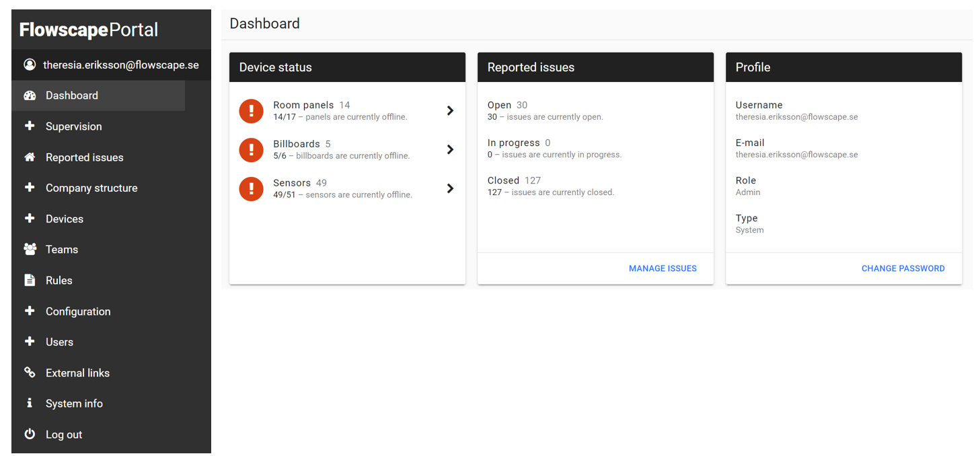The image size is (980, 456).
Task: Click the house icon beside Reported issues
Action: [30, 157]
